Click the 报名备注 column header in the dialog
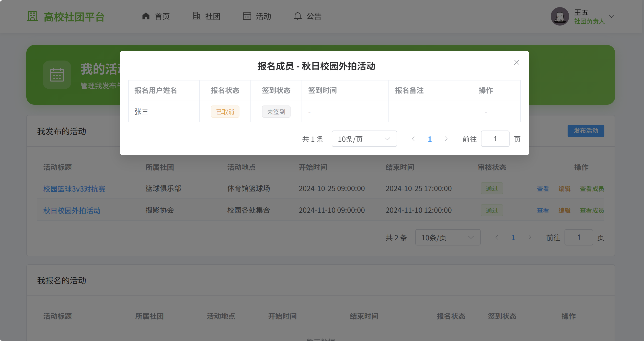The image size is (644, 341). pos(409,90)
